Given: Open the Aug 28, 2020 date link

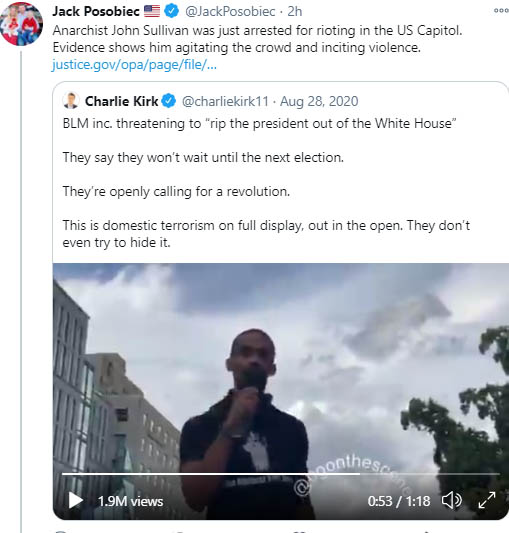Looking at the screenshot, I should pos(319,101).
